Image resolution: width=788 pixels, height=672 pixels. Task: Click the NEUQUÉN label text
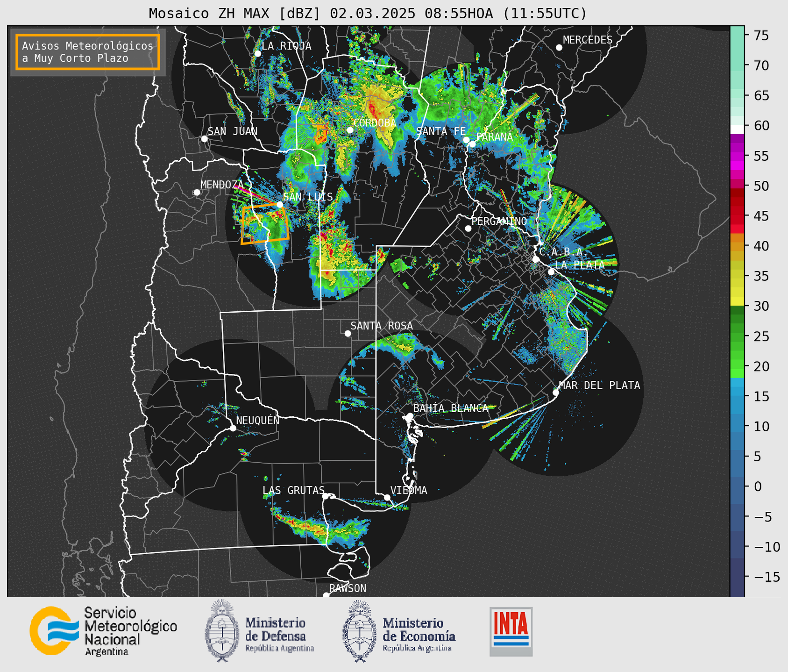(x=257, y=420)
